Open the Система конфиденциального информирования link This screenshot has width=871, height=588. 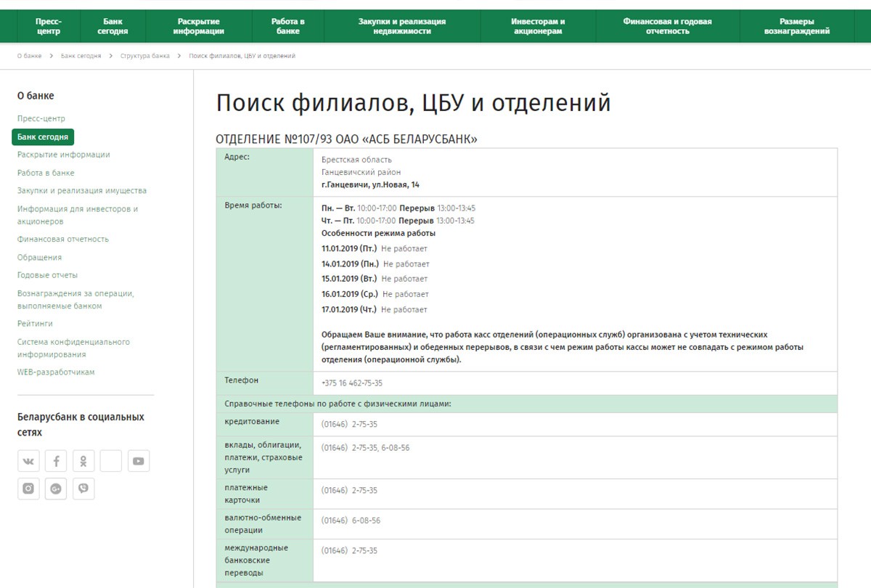tap(73, 348)
